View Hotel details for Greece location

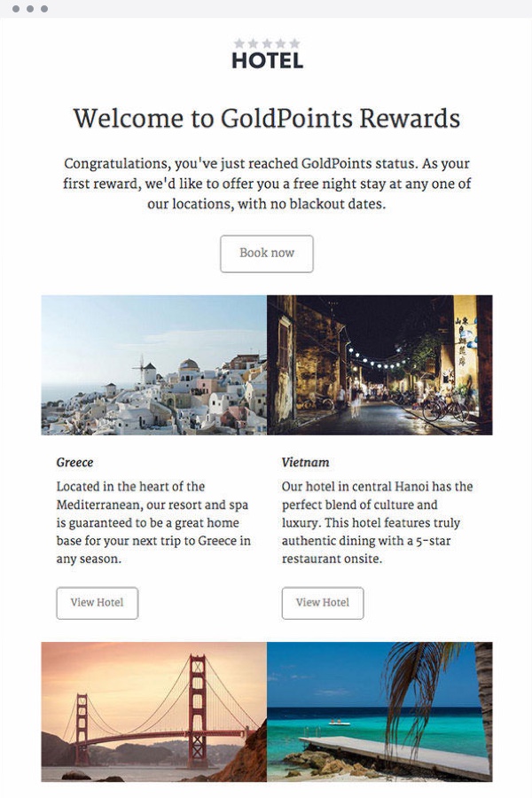tap(97, 603)
